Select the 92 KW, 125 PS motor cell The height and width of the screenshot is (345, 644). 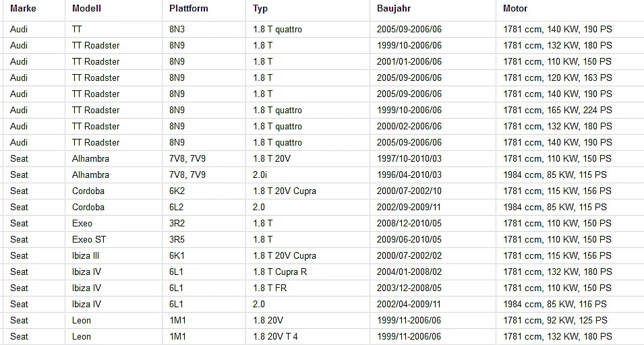tap(570, 320)
